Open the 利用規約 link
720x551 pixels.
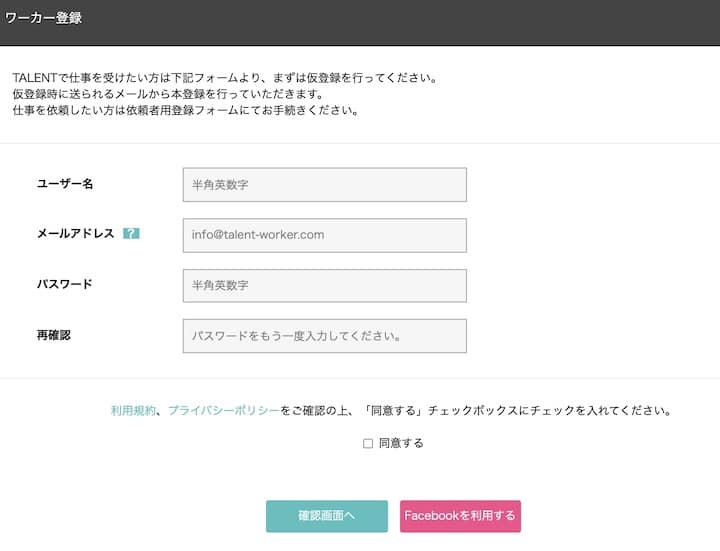[x=133, y=410]
